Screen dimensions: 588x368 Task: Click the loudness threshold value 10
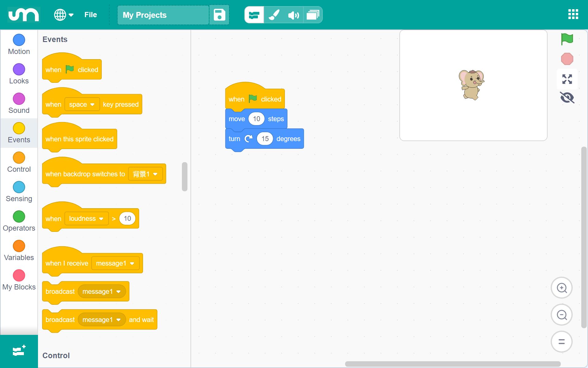tap(127, 219)
